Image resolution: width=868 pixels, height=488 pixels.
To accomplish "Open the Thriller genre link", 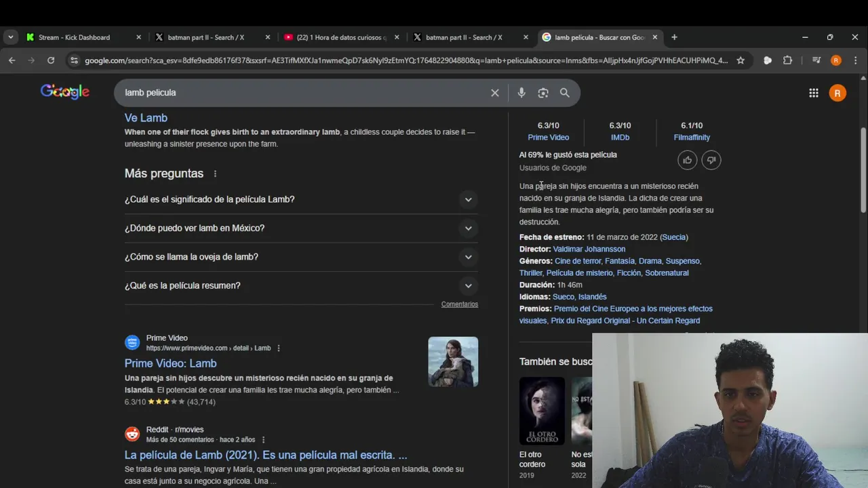I will tap(531, 273).
